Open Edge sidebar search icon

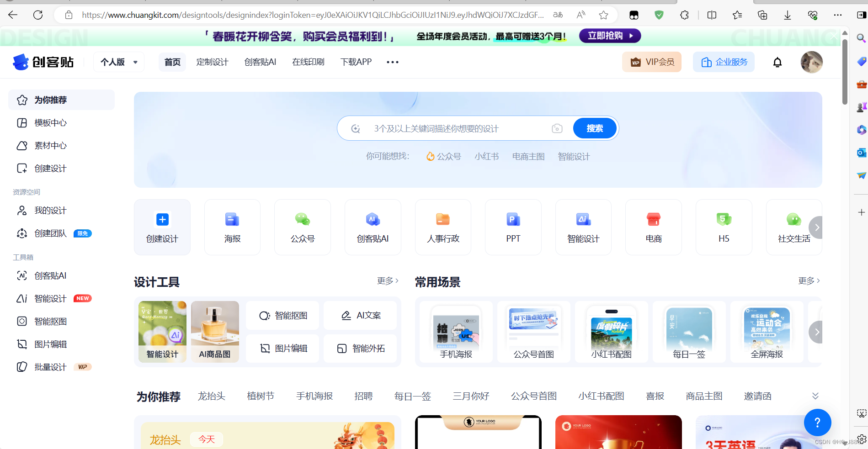pyautogui.click(x=861, y=38)
